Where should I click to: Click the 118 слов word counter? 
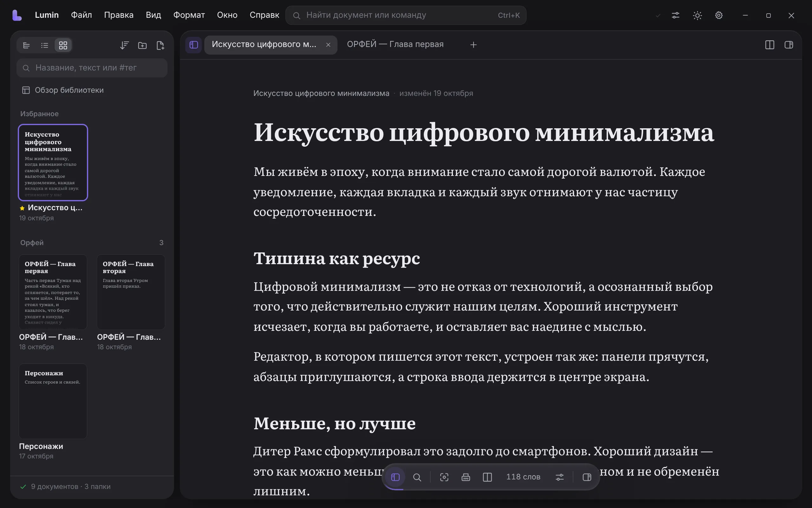click(x=523, y=477)
